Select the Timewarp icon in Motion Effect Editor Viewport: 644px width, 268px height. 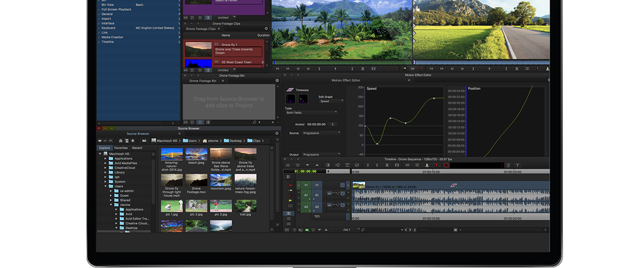pyautogui.click(x=290, y=90)
